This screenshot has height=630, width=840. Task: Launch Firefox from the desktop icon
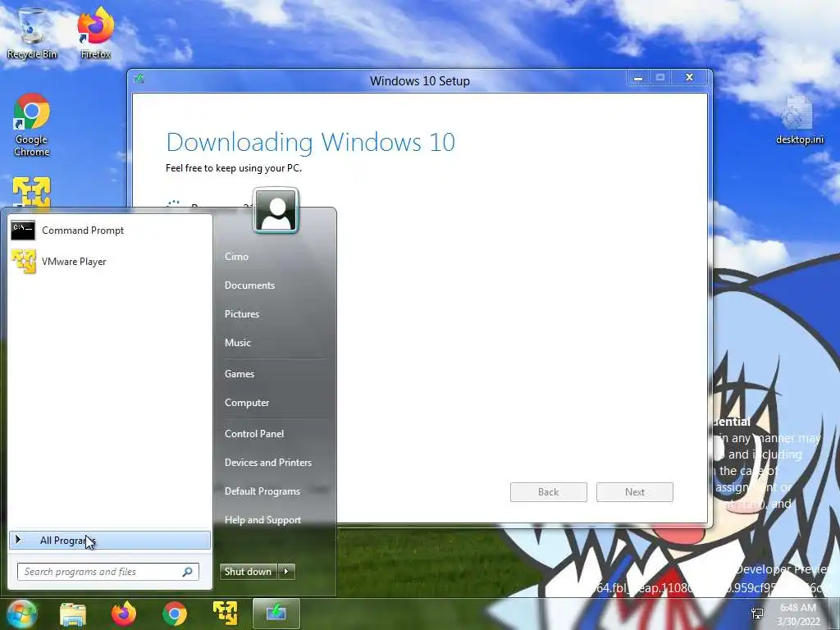[96, 32]
